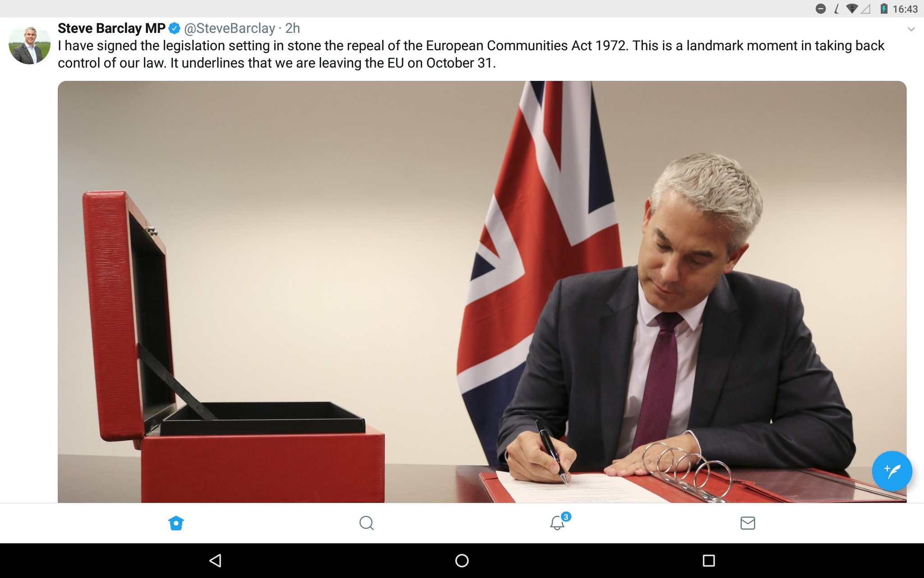Open the Home timeline tab
The height and width of the screenshot is (578, 924).
pos(176,523)
